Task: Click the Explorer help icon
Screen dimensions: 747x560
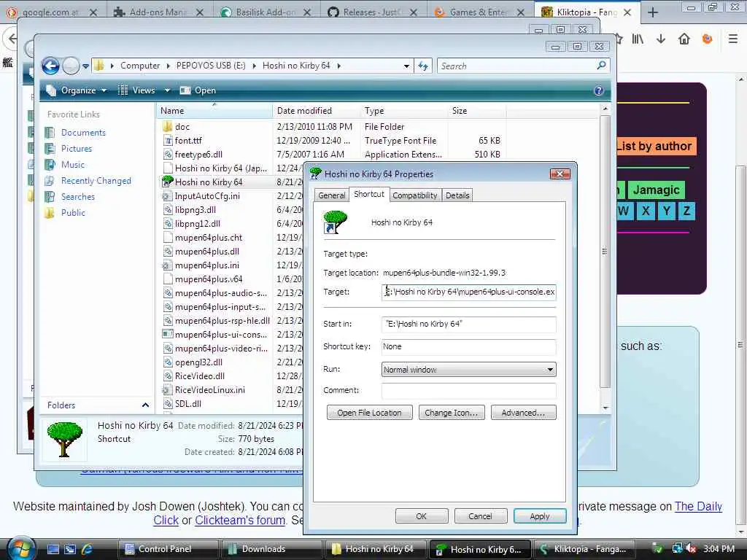Action: click(599, 90)
